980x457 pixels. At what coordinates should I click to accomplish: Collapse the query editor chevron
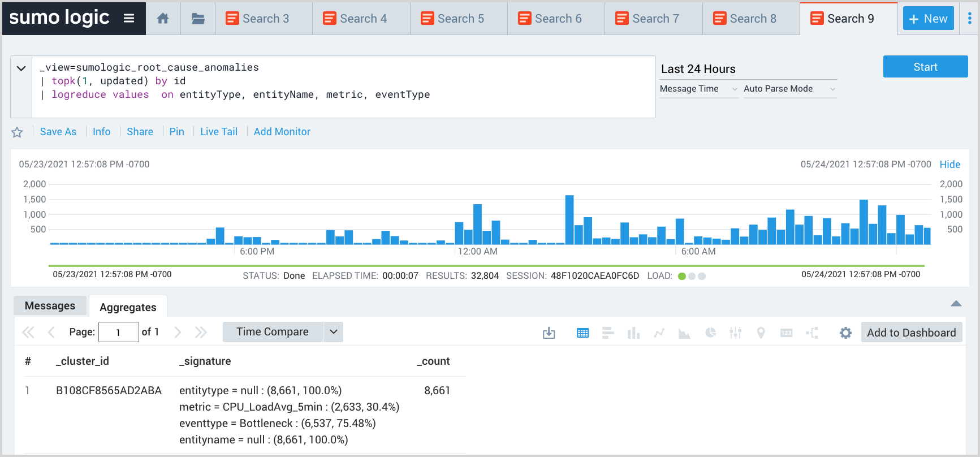pos(21,68)
